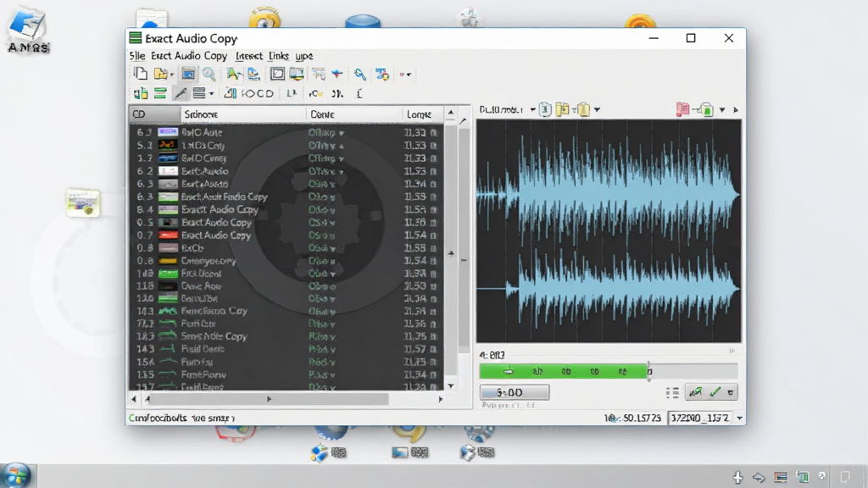Image resolution: width=868 pixels, height=488 pixels.
Task: Open the small red-dot dropdown ending first toolbar row
Action: (x=405, y=75)
